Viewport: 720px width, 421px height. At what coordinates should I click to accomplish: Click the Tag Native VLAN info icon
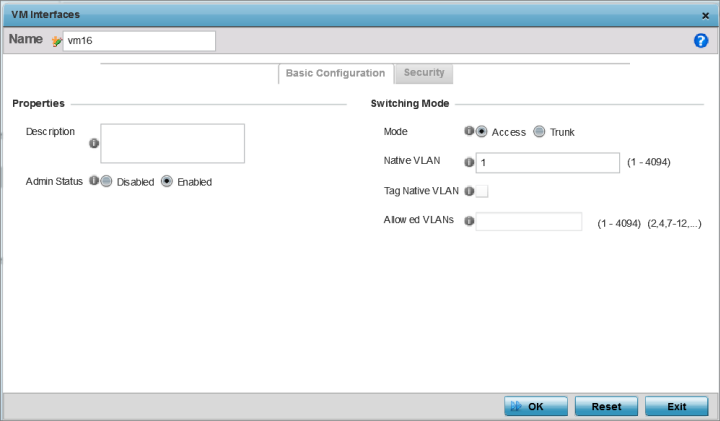[x=469, y=191]
